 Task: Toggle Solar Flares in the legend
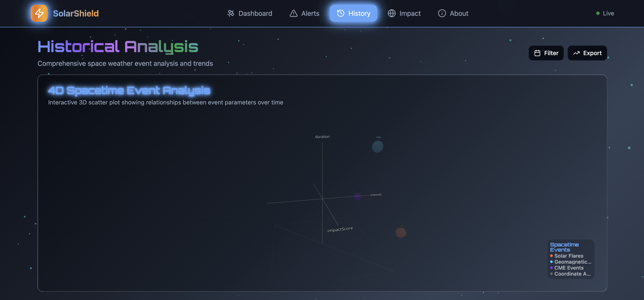point(569,256)
